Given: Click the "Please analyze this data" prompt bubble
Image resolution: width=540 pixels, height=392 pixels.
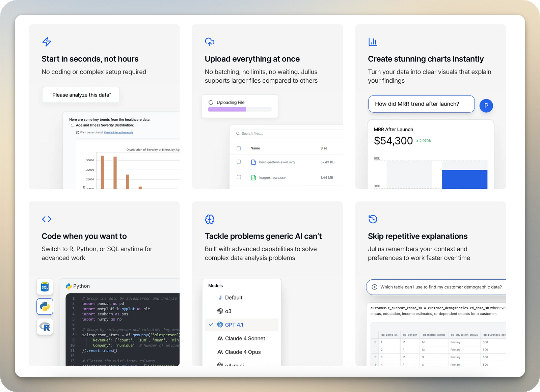Looking at the screenshot, I should (81, 95).
